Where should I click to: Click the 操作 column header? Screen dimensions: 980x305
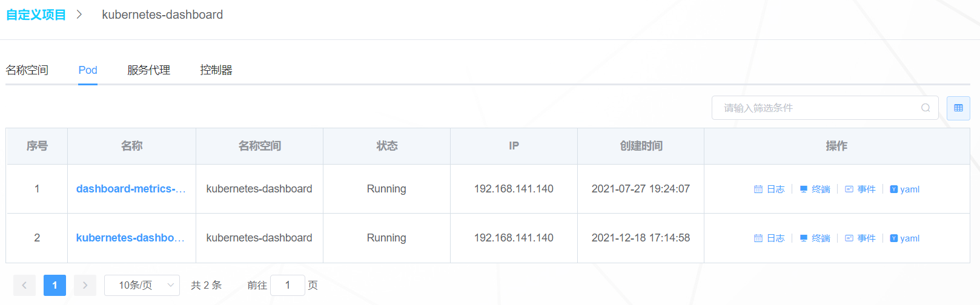coord(837,146)
